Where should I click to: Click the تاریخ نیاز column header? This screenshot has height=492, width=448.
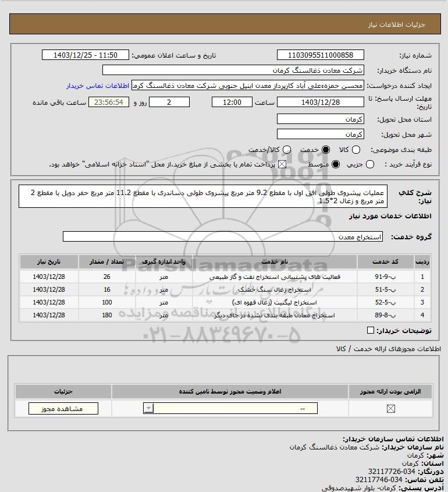point(49,261)
